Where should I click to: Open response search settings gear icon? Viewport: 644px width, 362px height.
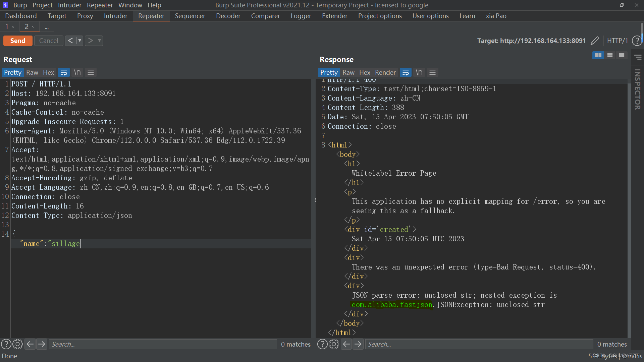coord(334,344)
